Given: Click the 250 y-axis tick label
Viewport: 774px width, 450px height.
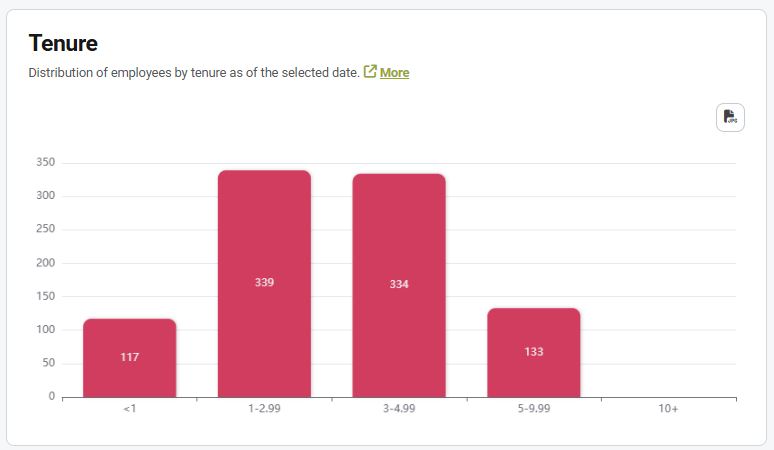Looking at the screenshot, I should 44,229.
